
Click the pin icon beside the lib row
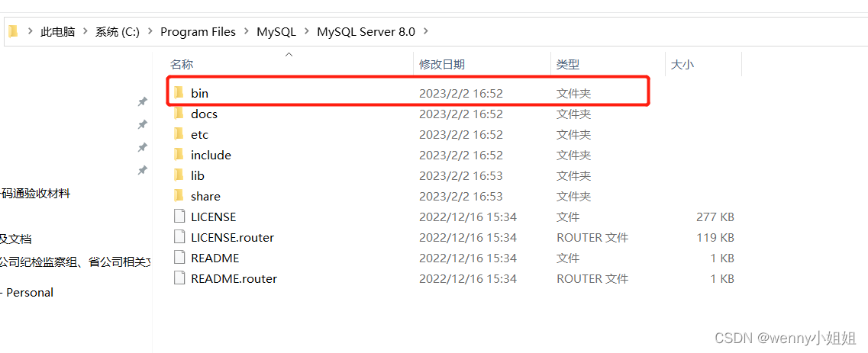[x=142, y=170]
